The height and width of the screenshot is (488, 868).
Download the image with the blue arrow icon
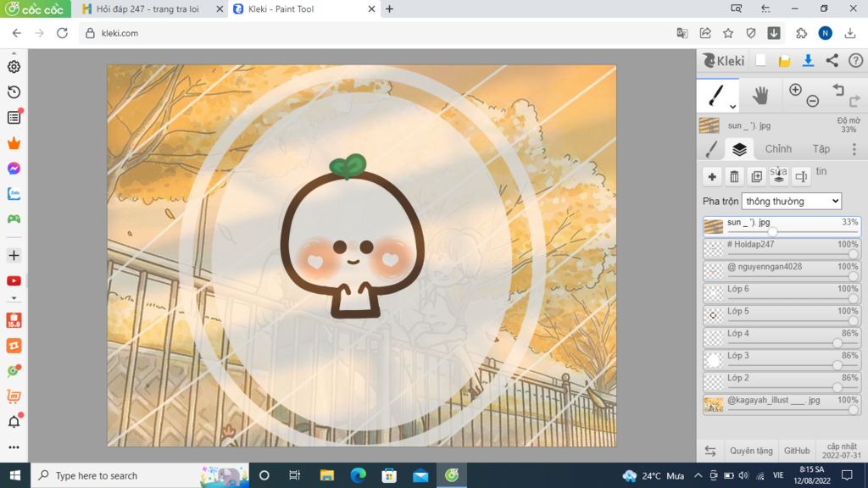tap(808, 61)
